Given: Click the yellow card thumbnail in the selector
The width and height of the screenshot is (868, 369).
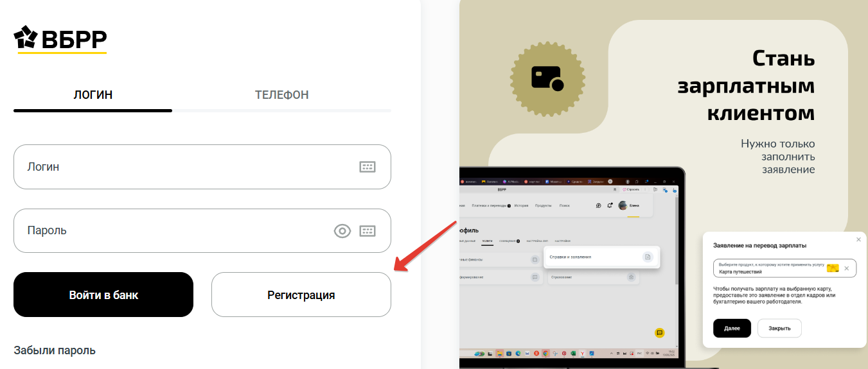Looking at the screenshot, I should click(833, 268).
